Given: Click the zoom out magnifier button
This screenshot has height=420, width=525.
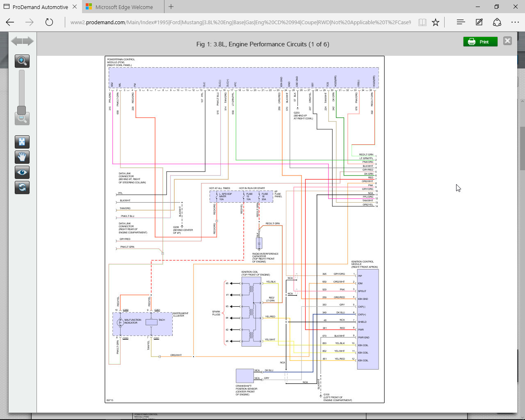Looking at the screenshot, I should pyautogui.click(x=22, y=119).
